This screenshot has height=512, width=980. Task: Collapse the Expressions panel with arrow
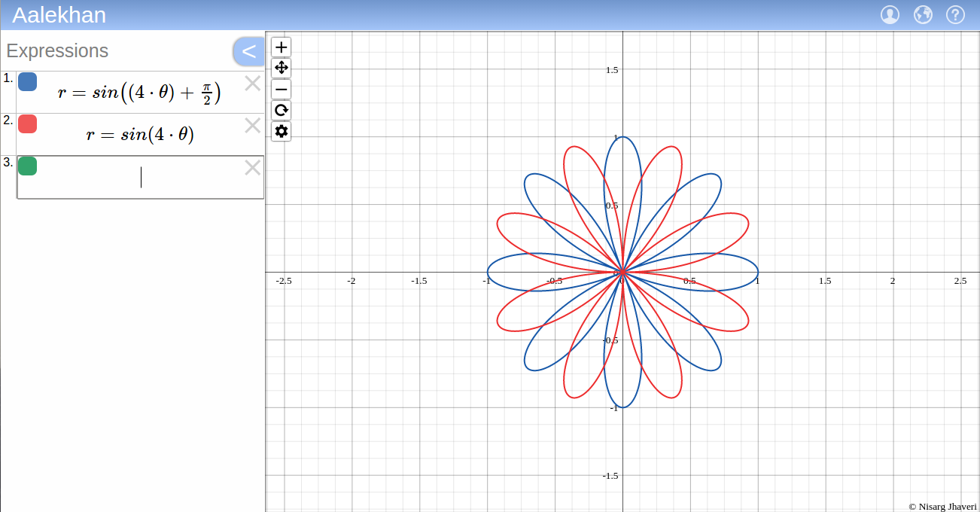click(x=248, y=51)
